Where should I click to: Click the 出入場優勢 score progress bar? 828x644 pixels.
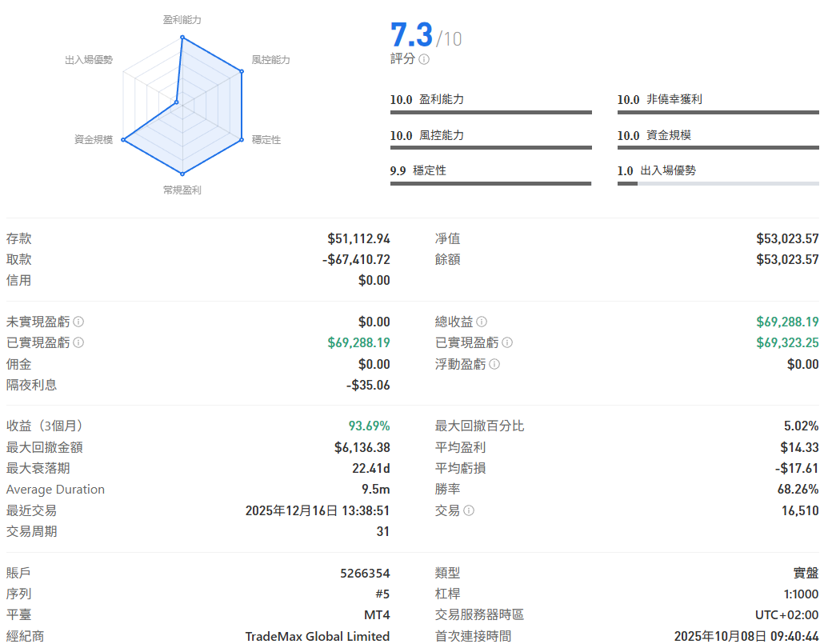click(x=718, y=184)
